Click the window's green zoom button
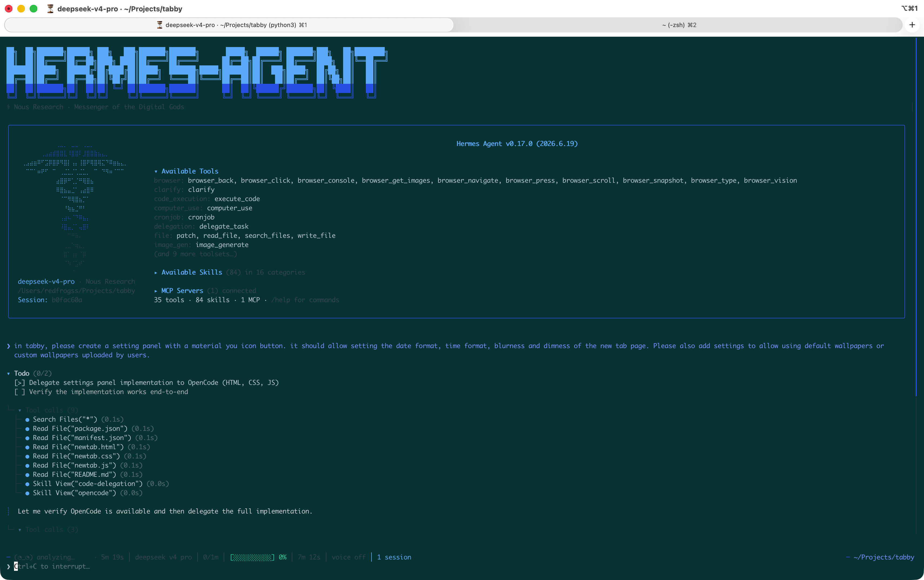Image resolution: width=924 pixels, height=580 pixels. click(34, 8)
